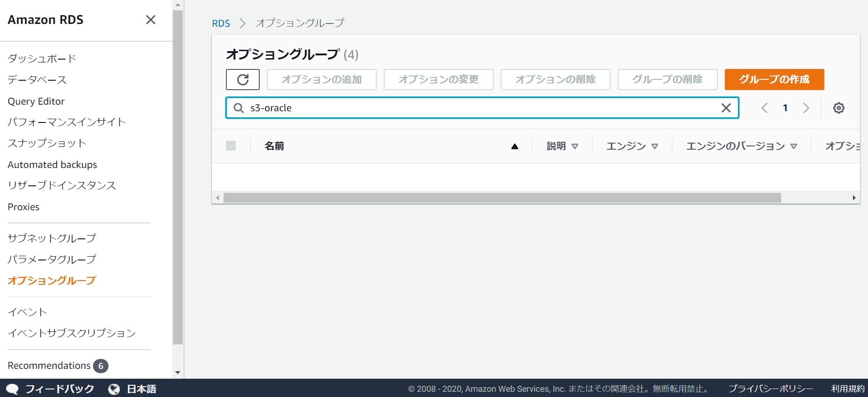Click the オプションの追加 button
The height and width of the screenshot is (397, 868).
[322, 79]
